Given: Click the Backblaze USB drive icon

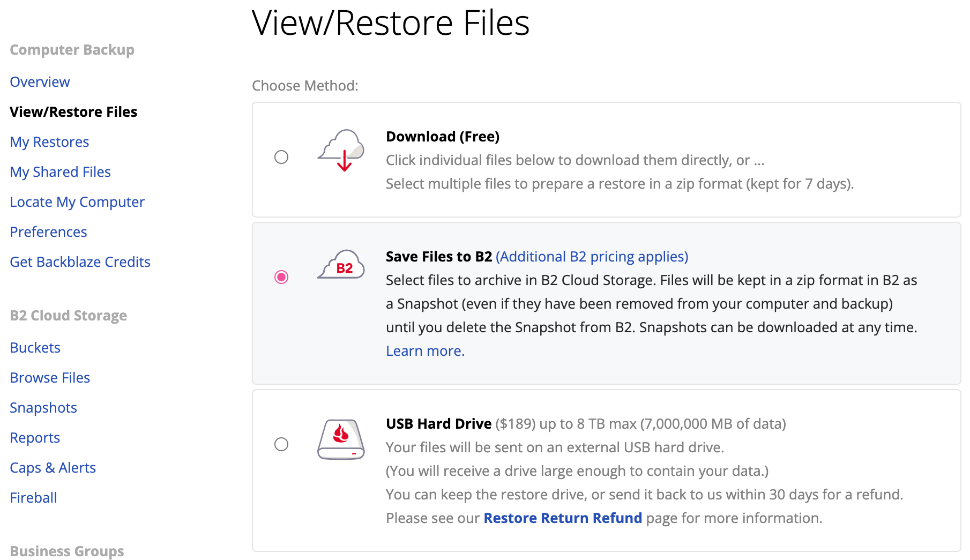Looking at the screenshot, I should click(x=341, y=439).
